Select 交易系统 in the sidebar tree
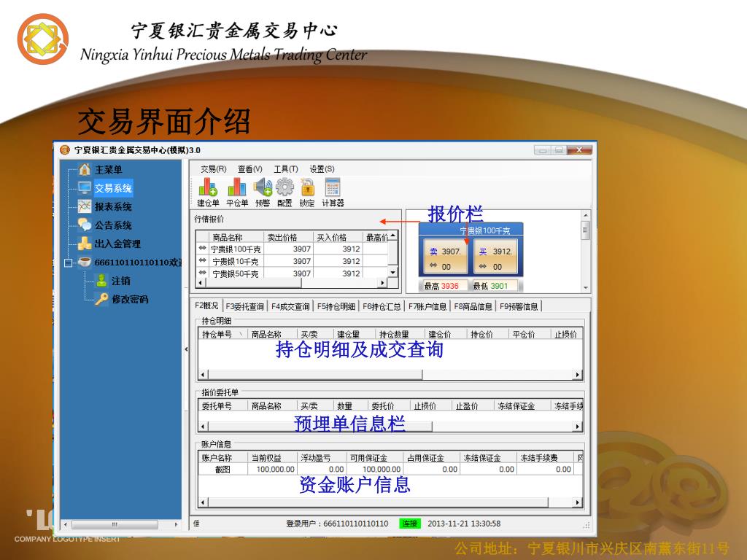Image resolution: width=747 pixels, height=560 pixels. [113, 188]
